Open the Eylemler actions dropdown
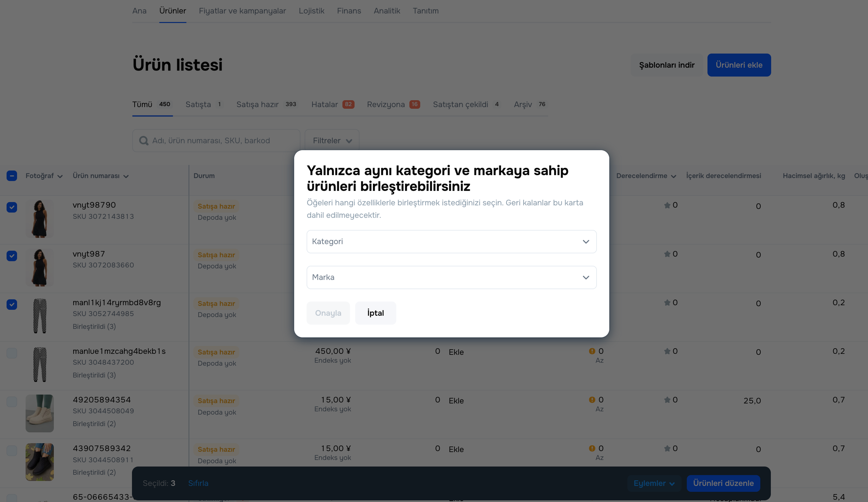This screenshot has width=868, height=502. [x=653, y=483]
